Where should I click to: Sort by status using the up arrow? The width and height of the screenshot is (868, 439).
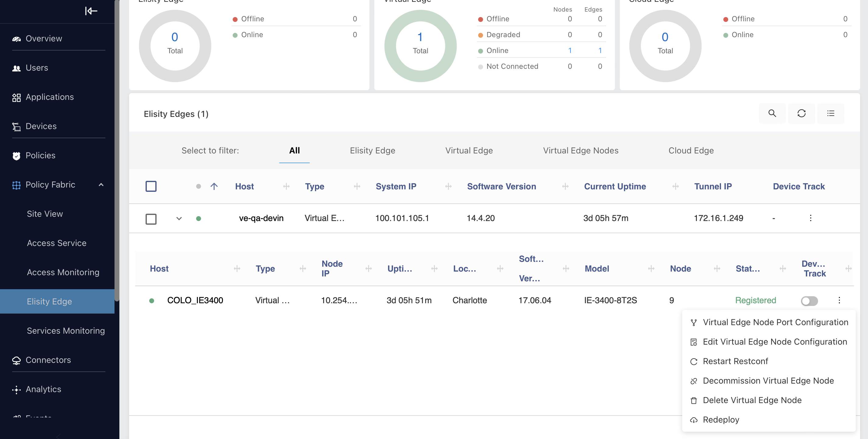[x=214, y=186]
